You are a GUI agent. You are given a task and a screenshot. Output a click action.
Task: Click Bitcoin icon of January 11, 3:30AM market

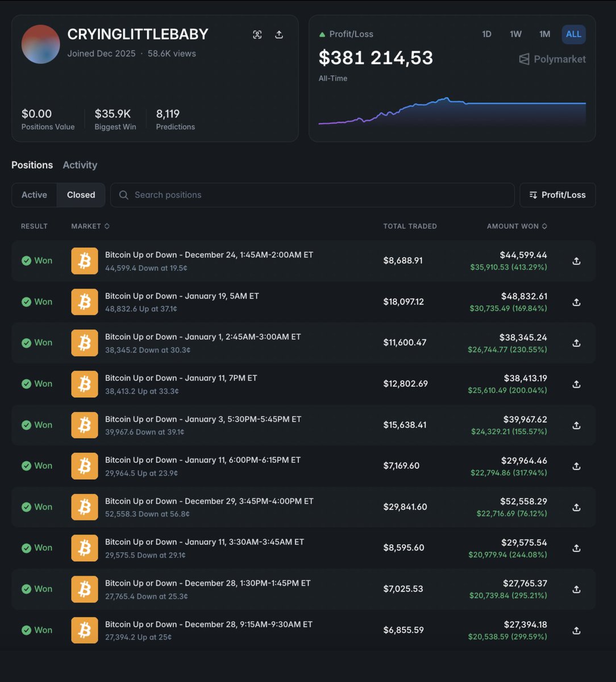(x=85, y=548)
